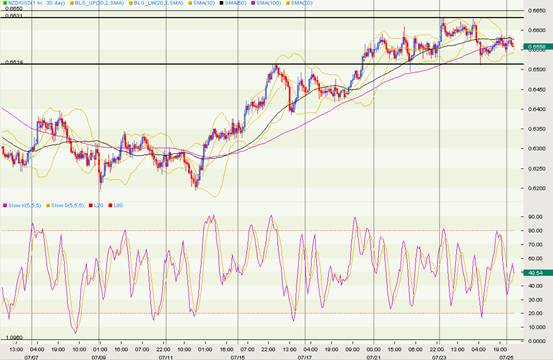Click the 07/21 date label on time axis
Image resolution: width=553 pixels, height=360 pixels.
[x=373, y=357]
